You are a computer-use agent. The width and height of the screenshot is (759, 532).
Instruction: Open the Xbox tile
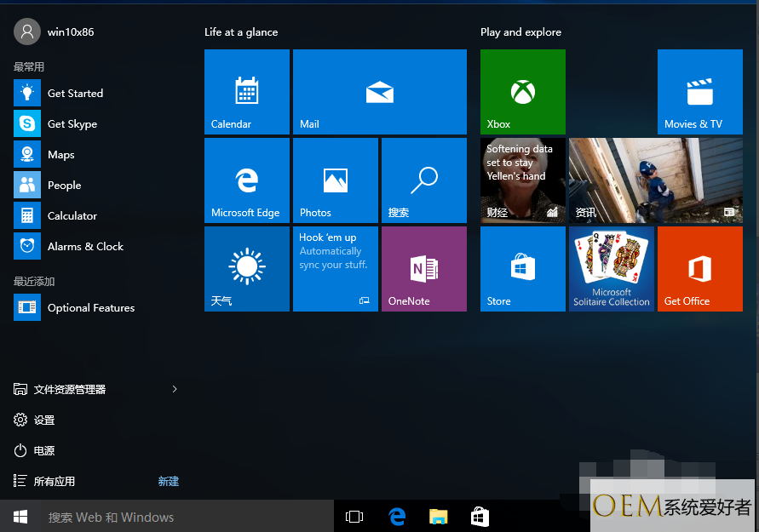[522, 91]
